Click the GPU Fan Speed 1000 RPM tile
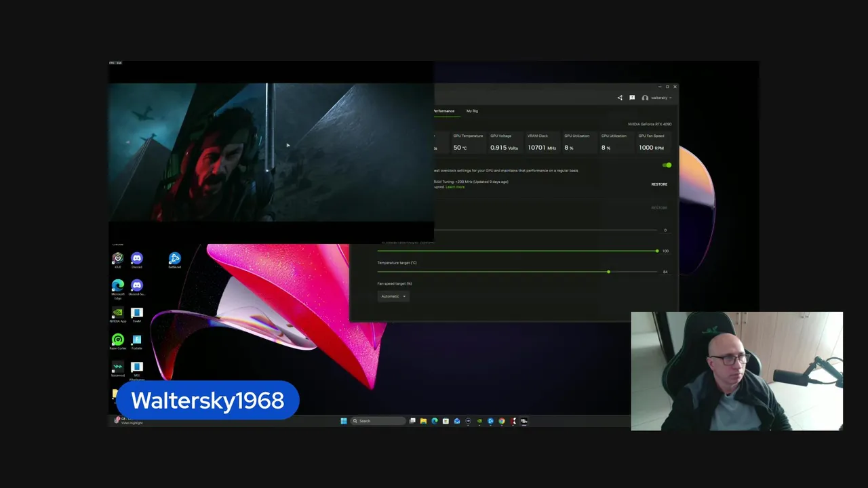Image resolution: width=868 pixels, height=488 pixels. point(652,142)
